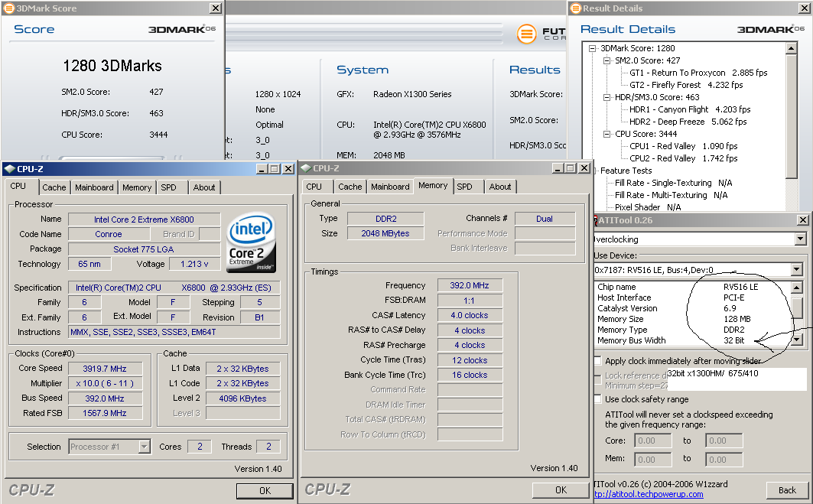Select CPU2 - Red Valley row
The width and height of the screenshot is (813, 504).
684,158
